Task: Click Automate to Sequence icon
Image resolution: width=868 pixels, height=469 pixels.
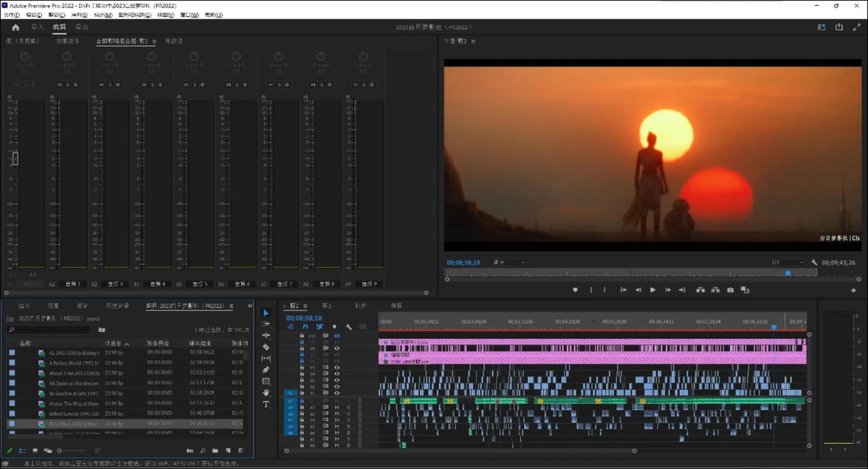Action: 189,451
